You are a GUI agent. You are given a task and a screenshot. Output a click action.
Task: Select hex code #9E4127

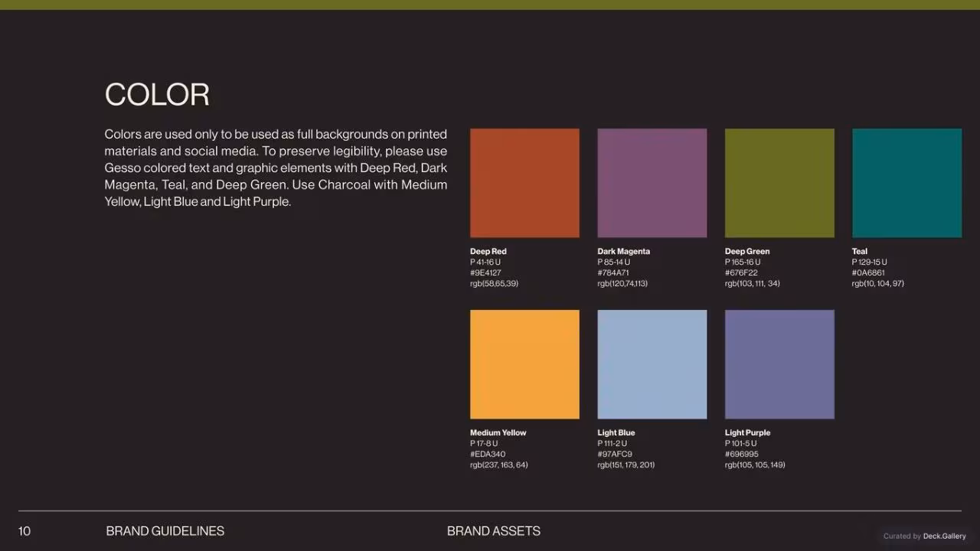485,272
